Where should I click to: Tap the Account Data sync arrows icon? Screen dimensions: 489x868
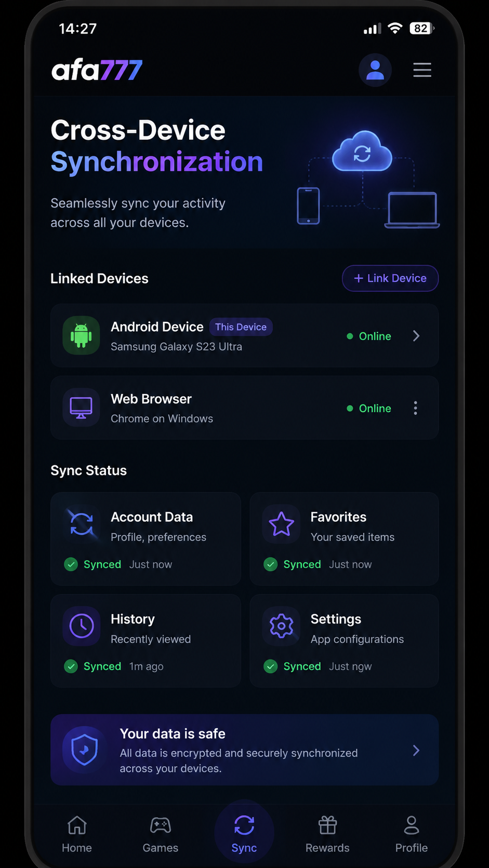pyautogui.click(x=82, y=524)
